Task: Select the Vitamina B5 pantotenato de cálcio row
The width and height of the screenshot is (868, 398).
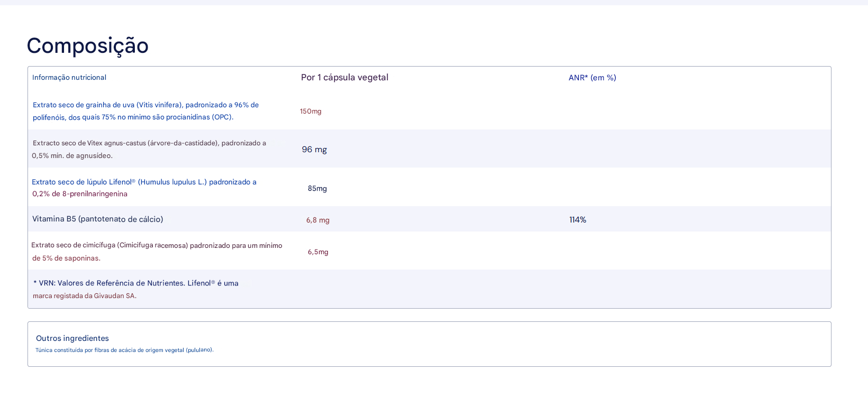Action: pos(98,219)
